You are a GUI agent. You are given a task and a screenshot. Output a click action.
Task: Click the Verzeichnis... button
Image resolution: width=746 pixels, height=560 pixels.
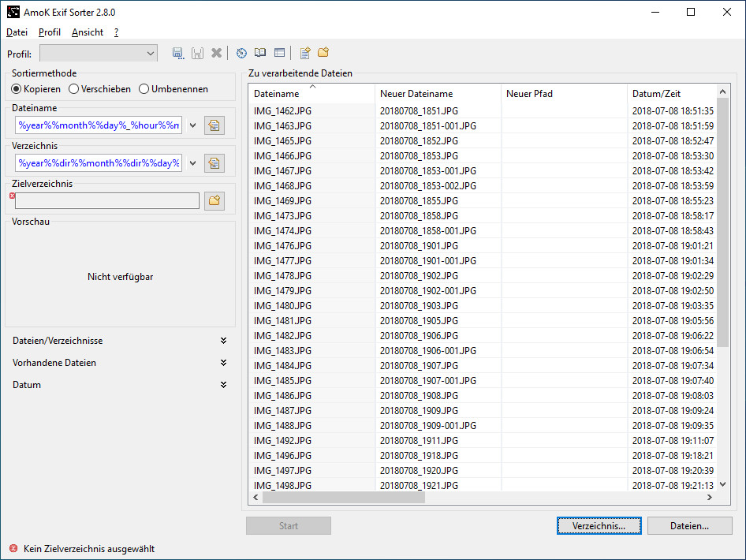(x=599, y=526)
